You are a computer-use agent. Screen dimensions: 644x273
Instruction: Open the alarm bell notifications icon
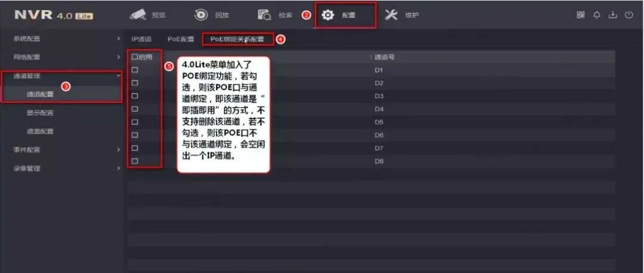click(x=597, y=15)
